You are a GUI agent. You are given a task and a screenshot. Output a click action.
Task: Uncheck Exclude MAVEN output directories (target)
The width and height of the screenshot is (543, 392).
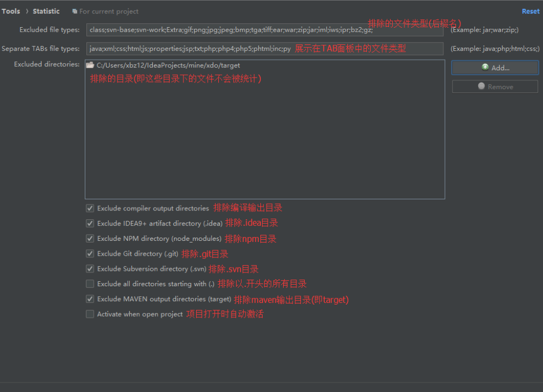click(x=90, y=299)
